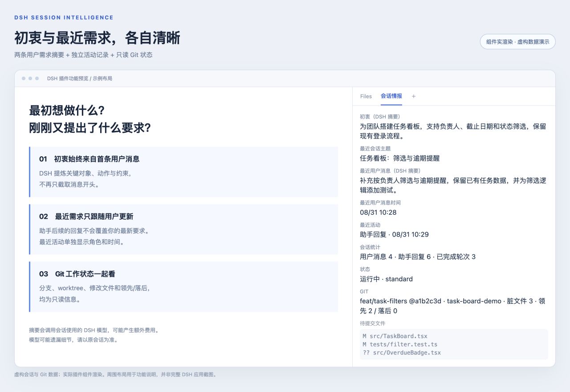Click label 最近会话主题
Viewport: 570px width, 392px height.
(375, 148)
